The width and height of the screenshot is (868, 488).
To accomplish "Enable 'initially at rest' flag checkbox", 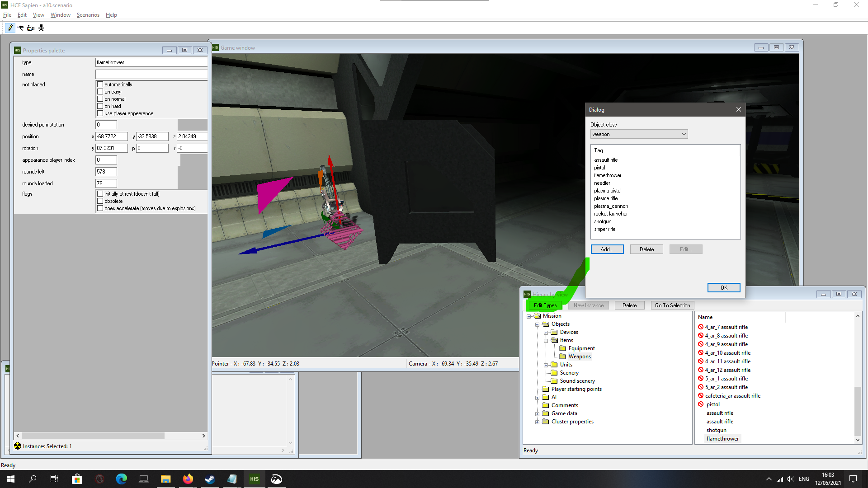I will (100, 194).
